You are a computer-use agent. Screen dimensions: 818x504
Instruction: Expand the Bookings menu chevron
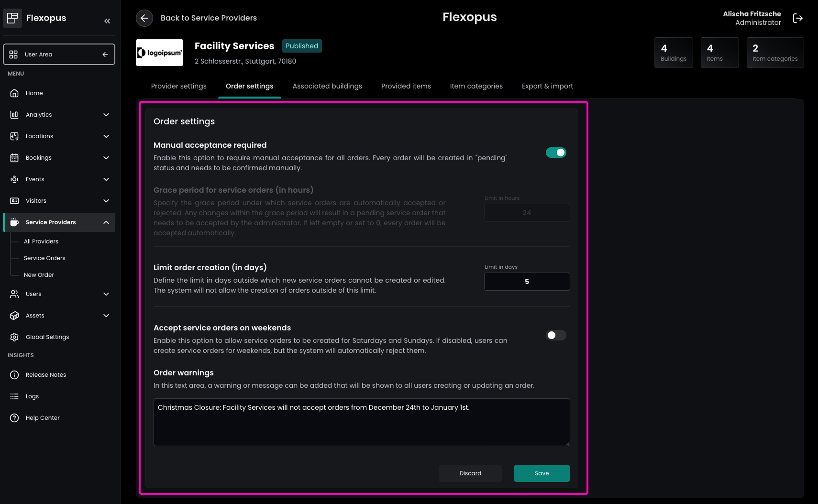click(x=106, y=158)
